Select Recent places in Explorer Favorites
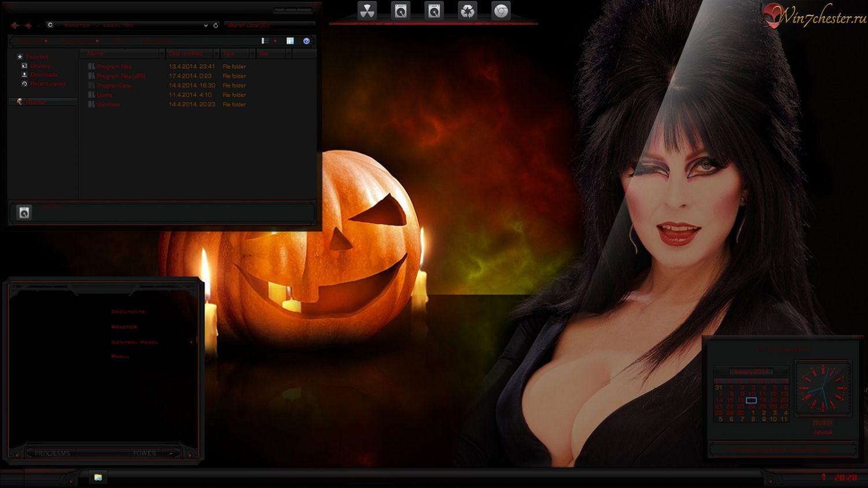This screenshot has width=868, height=488. (48, 84)
